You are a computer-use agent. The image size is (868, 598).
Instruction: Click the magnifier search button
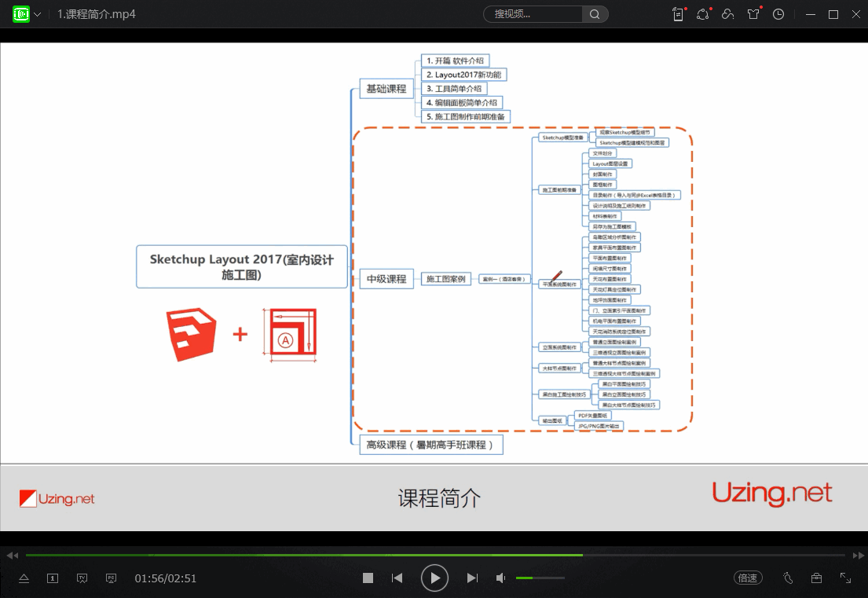[595, 14]
